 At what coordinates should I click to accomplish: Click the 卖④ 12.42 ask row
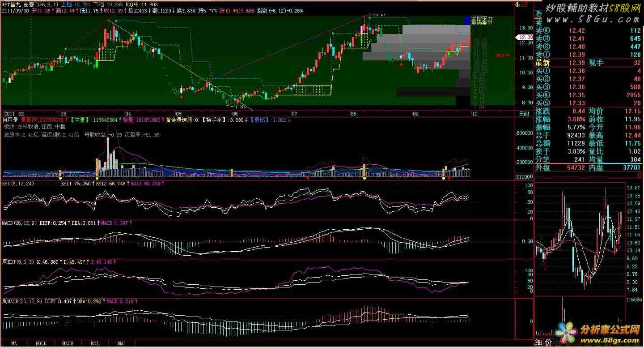tap(589, 30)
